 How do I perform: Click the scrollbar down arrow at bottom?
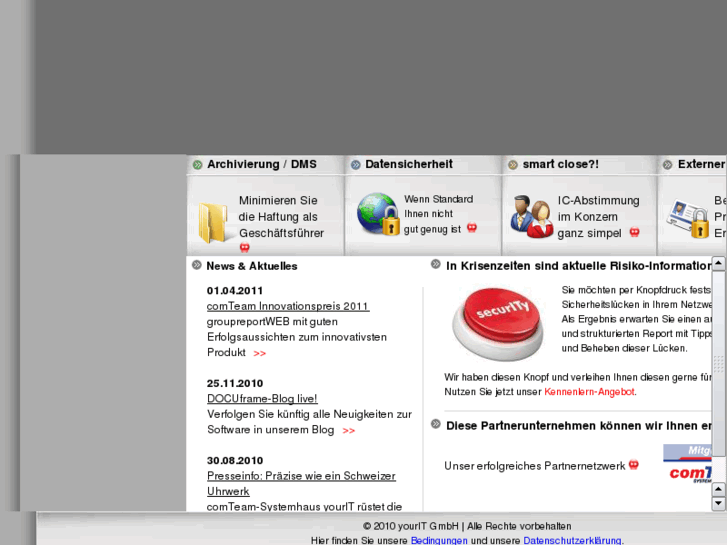pos(718,503)
